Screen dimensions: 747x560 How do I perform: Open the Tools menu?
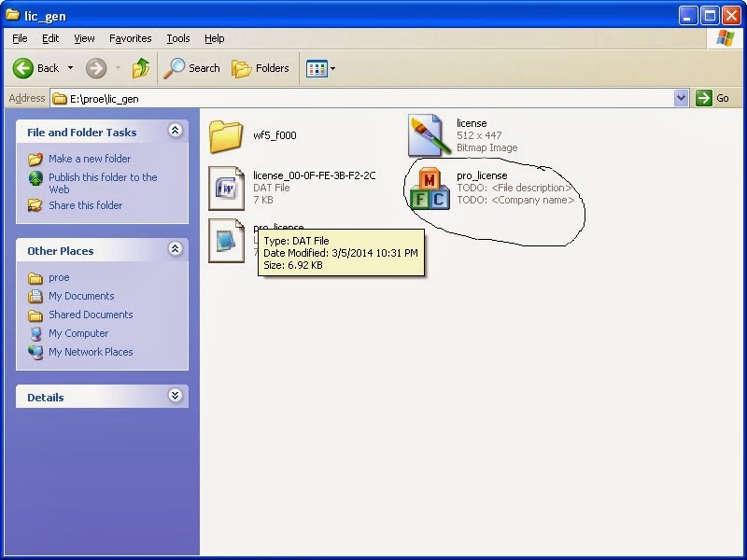178,38
